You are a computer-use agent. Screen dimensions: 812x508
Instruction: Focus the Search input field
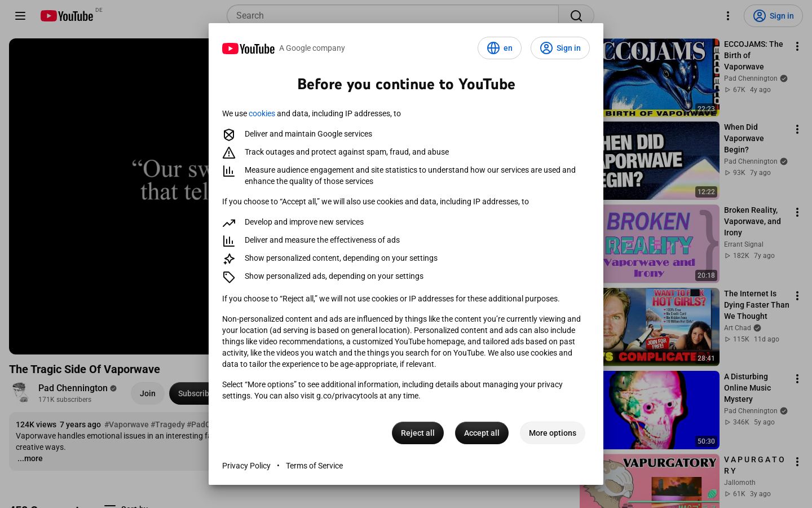[x=393, y=16]
